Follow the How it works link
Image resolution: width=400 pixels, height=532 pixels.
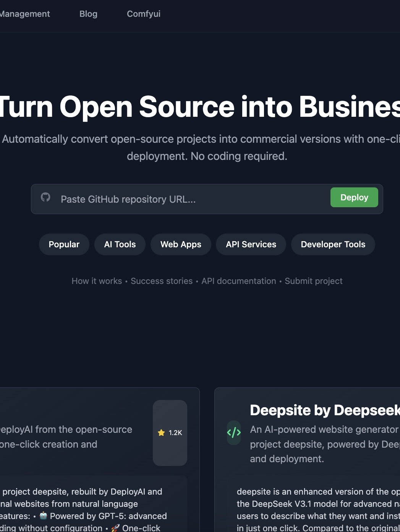[97, 281]
